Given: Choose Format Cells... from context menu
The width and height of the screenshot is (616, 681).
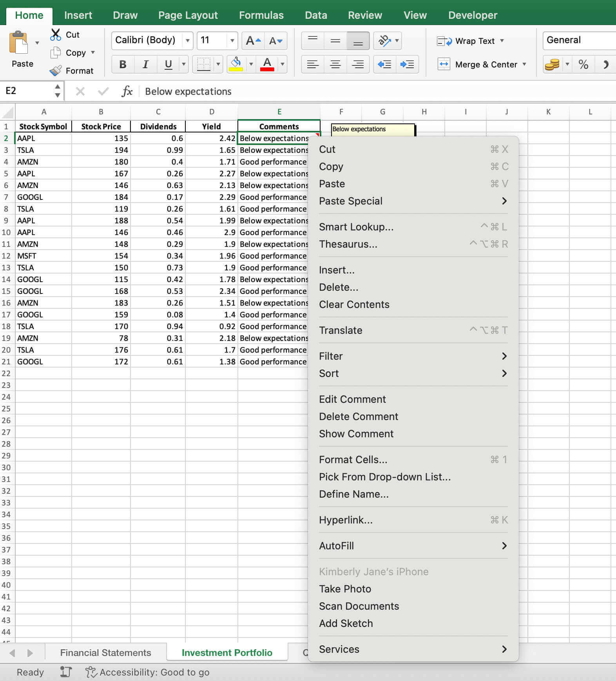Looking at the screenshot, I should coord(413,460).
